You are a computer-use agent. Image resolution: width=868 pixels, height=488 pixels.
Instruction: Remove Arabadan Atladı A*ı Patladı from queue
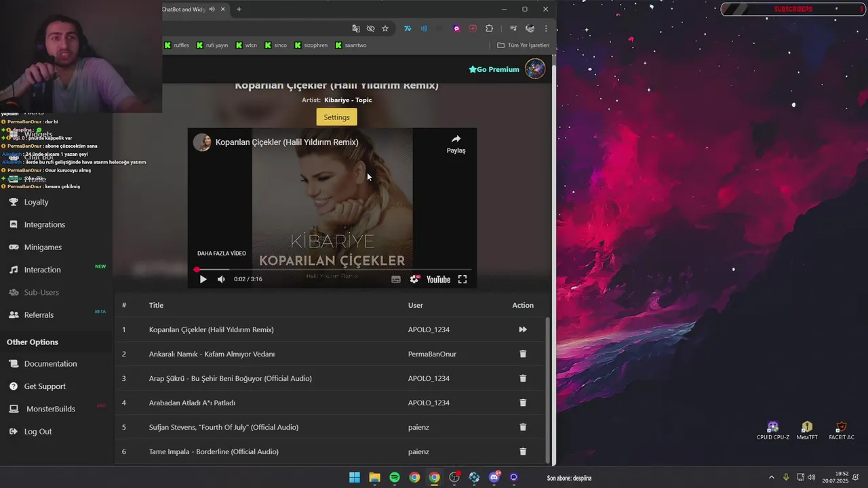click(523, 403)
